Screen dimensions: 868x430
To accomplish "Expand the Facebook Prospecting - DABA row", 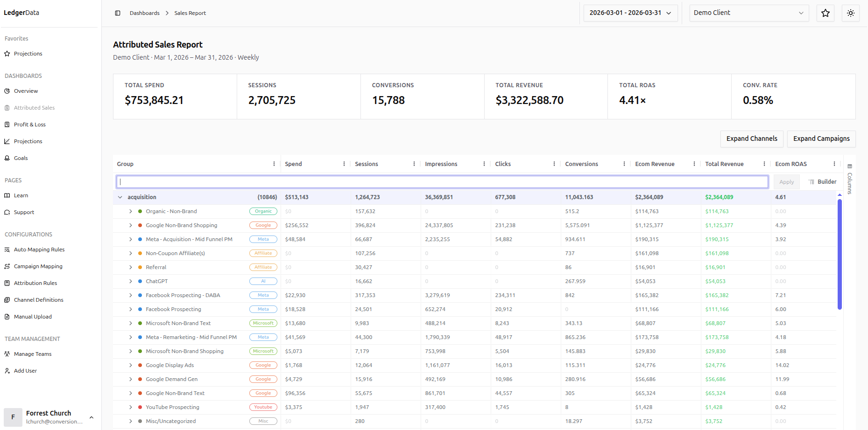I will [x=131, y=295].
